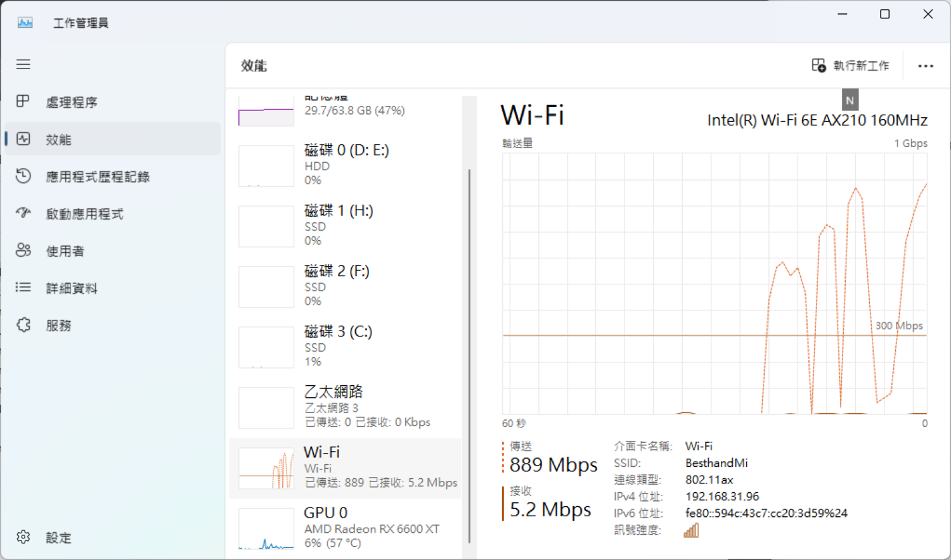The height and width of the screenshot is (560, 951).
Task: Click the IPv4 address 192.168.31.96
Action: pyautogui.click(x=722, y=497)
